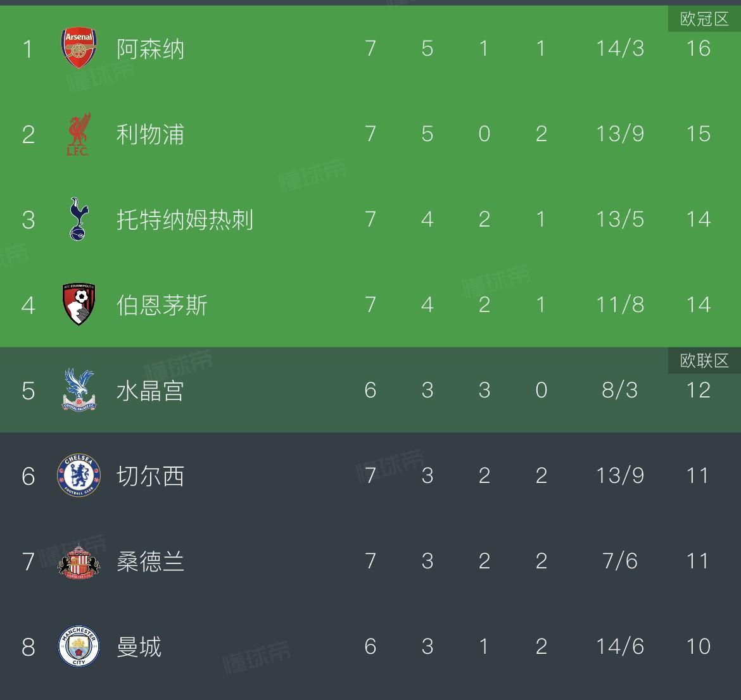Click Arsenal's 14/3 goals figure
This screenshot has height=700, width=741.
tap(619, 49)
